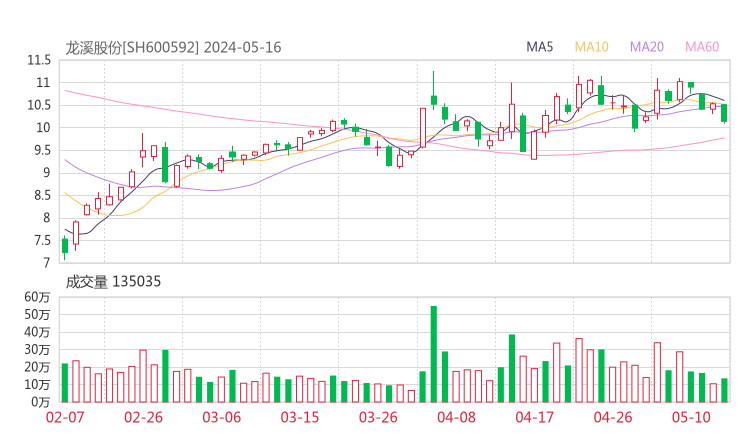
Task: Click the 50万 volume axis label
Action: pyautogui.click(x=37, y=314)
